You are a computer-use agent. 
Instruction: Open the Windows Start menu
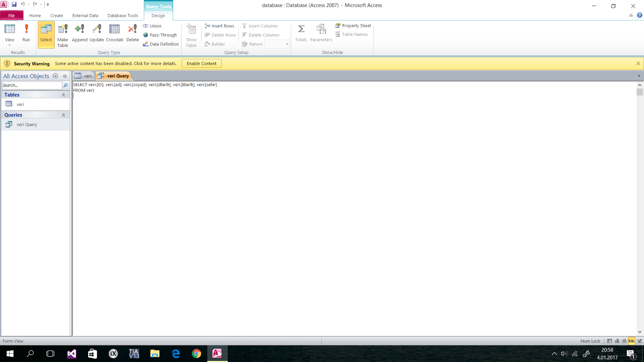pos(10,354)
